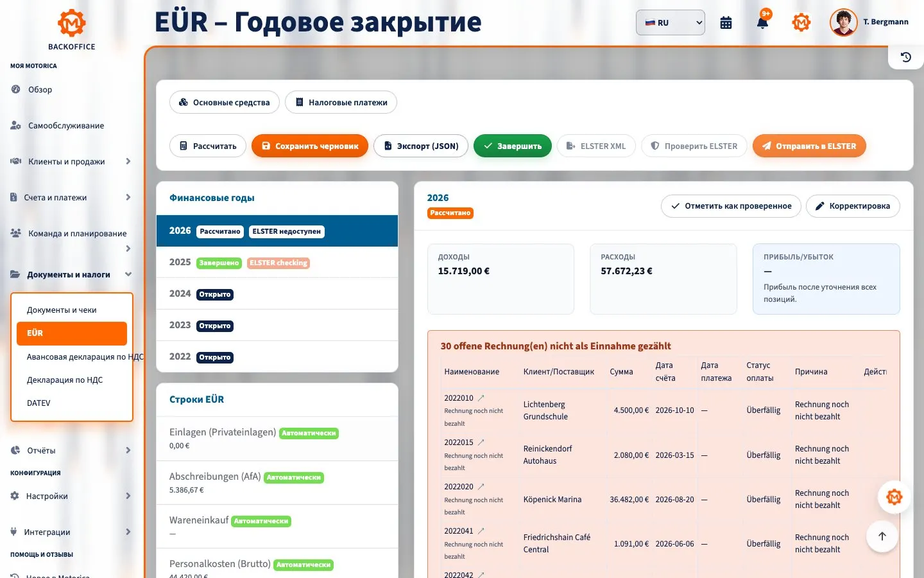Select financial year 2024 row

point(277,293)
